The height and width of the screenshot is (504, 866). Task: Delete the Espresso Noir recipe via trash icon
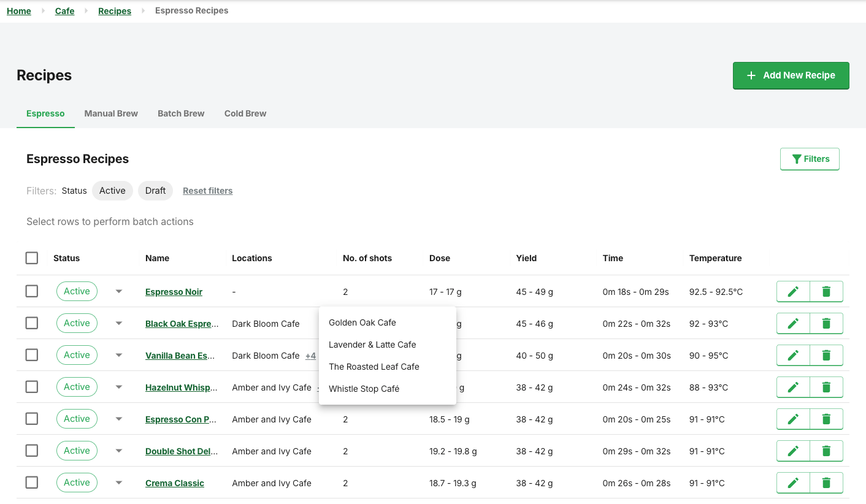click(x=826, y=292)
